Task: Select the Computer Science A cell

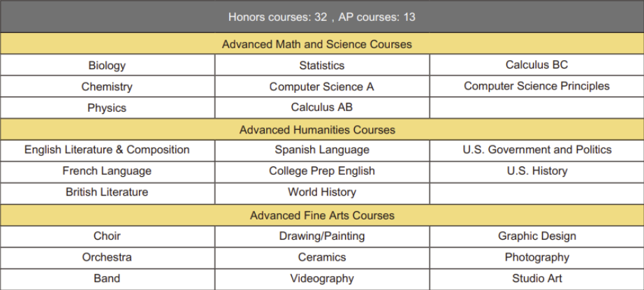Action: 322,87
